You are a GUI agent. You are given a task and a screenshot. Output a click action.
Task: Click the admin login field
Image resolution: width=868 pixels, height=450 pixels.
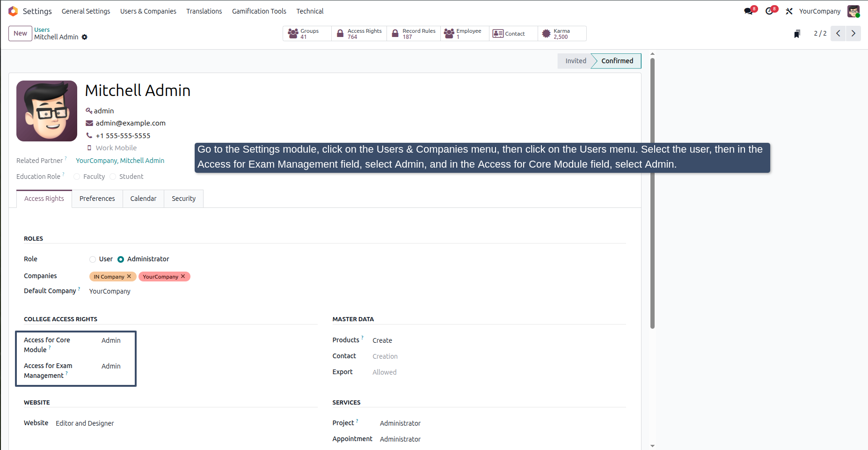click(x=104, y=111)
